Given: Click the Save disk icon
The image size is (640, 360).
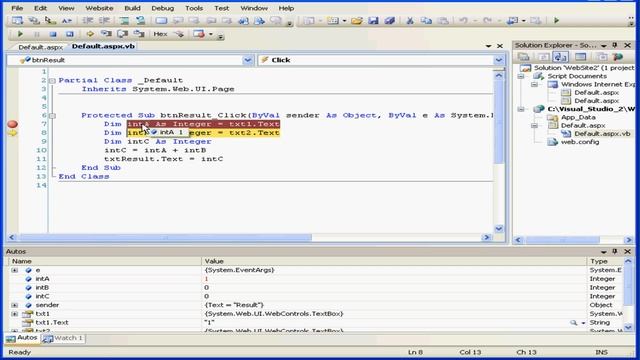Looking at the screenshot, I should click(373, 20).
